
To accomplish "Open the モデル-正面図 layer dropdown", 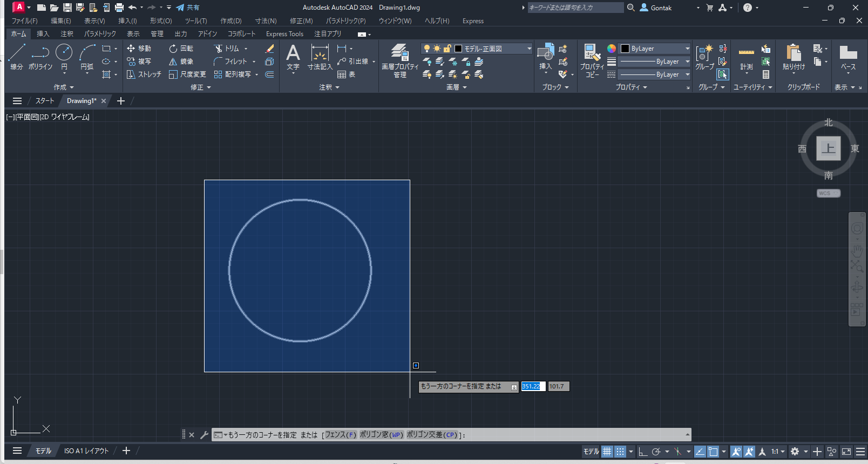I will coord(529,49).
